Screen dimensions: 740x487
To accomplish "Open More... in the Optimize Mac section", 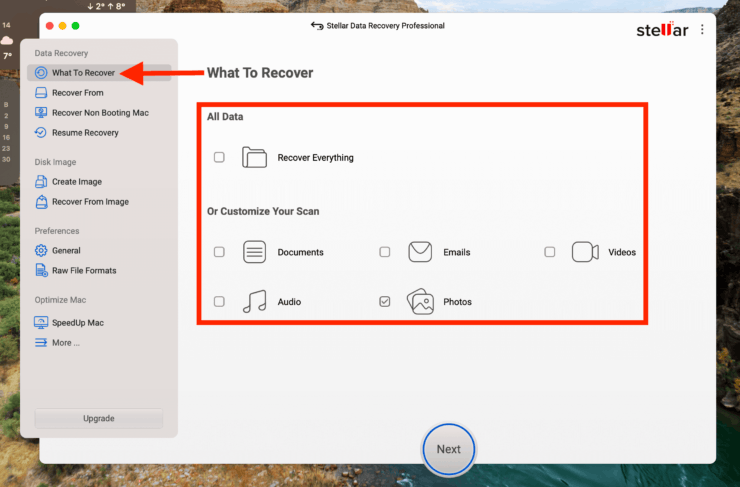I will [65, 343].
